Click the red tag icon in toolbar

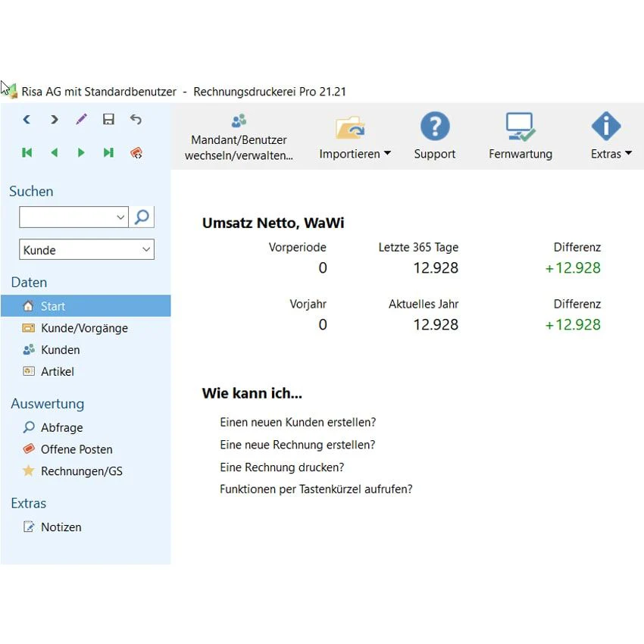136,153
